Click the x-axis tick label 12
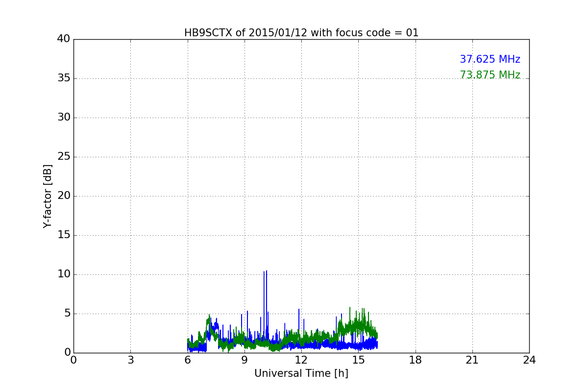Viewport: 588px width, 392px height. [x=301, y=360]
